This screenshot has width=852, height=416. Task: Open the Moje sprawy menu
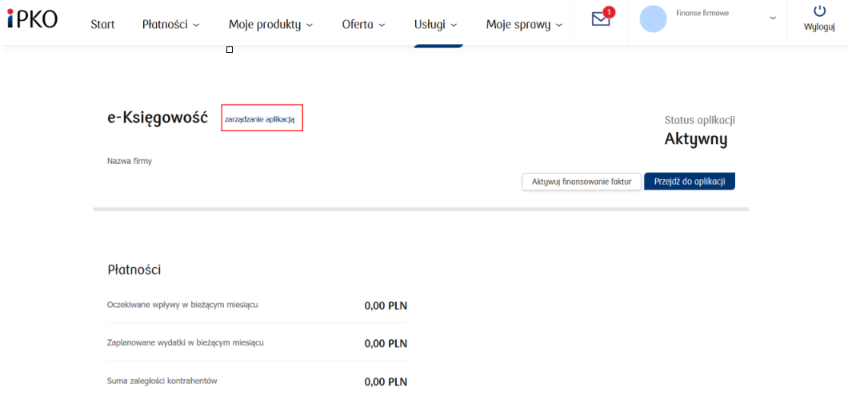tap(524, 24)
